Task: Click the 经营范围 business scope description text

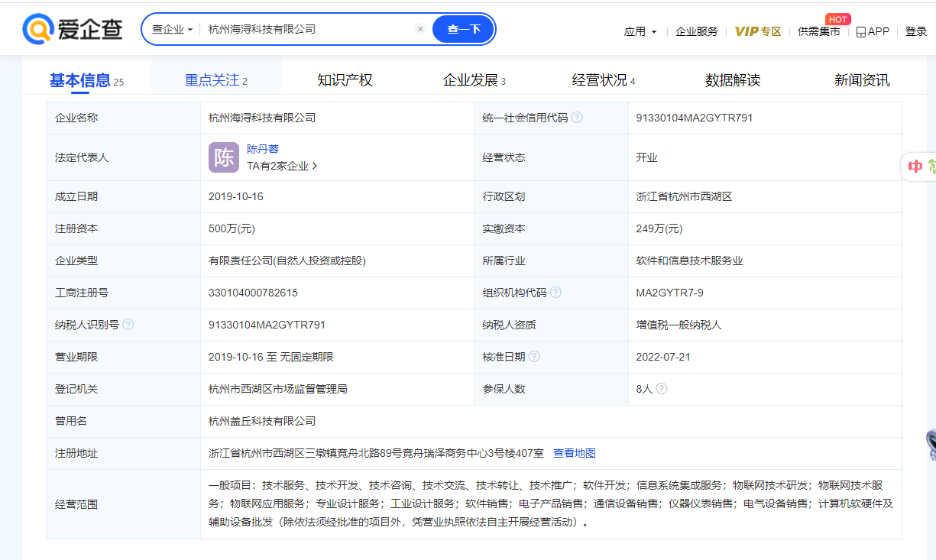Action: click(x=551, y=504)
